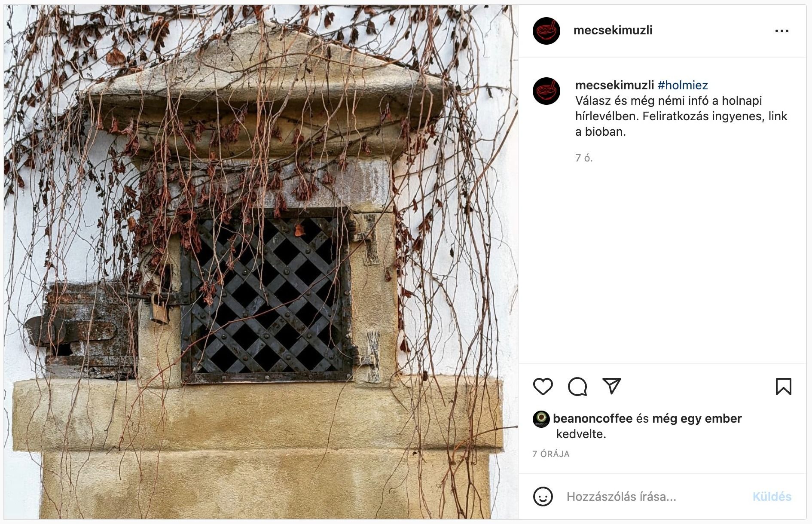The width and height of the screenshot is (812, 524).
Task: Open the '7 ÓRÁJA' post timestamp
Action: (551, 454)
